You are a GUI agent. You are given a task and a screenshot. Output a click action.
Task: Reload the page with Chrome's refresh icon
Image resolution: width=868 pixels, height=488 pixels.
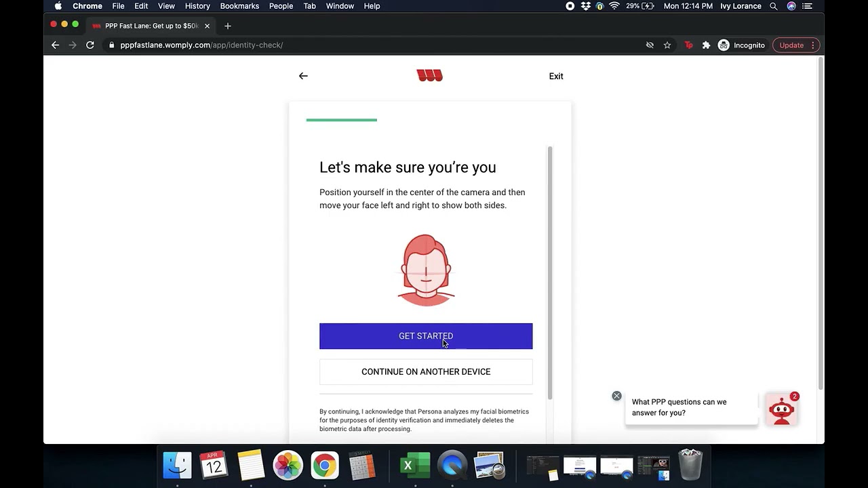click(x=90, y=45)
